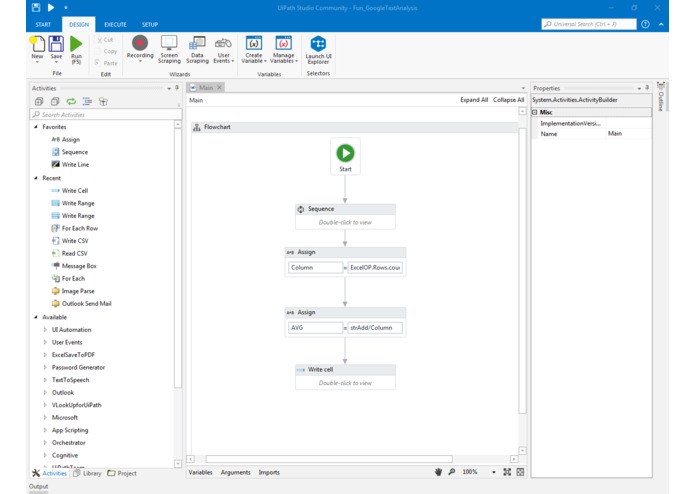Collapse the Recent tree group
695x494 pixels.
tap(36, 178)
